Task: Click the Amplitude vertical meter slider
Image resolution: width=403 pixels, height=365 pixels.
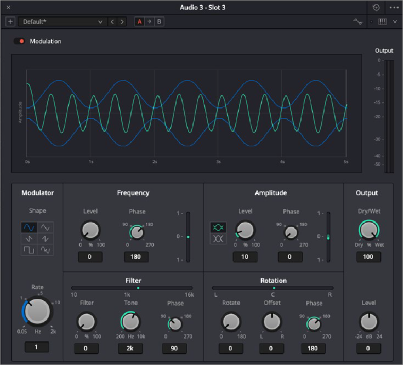Action: [x=328, y=237]
